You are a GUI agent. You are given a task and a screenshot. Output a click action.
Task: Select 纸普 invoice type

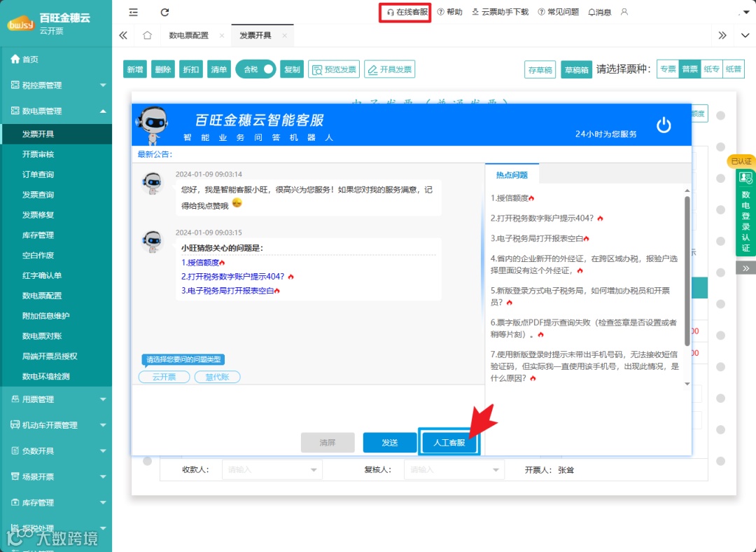pyautogui.click(x=734, y=69)
